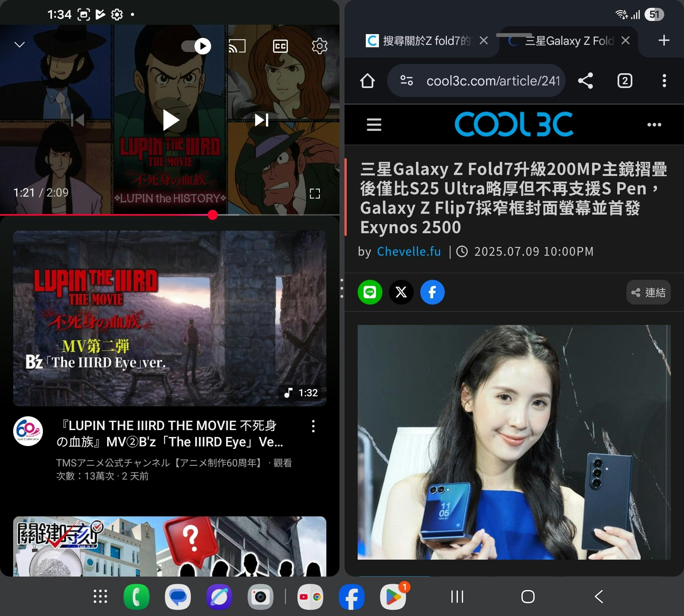Image resolution: width=684 pixels, height=616 pixels.
Task: Share article on X
Action: 401,292
